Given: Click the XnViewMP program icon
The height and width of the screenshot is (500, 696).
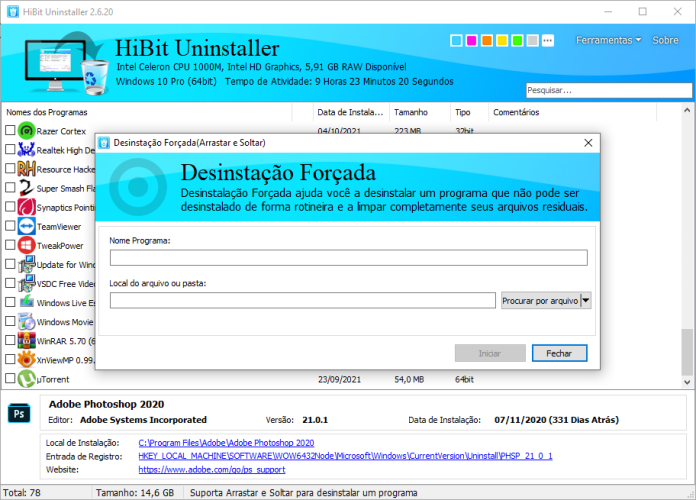Looking at the screenshot, I should coord(27,360).
